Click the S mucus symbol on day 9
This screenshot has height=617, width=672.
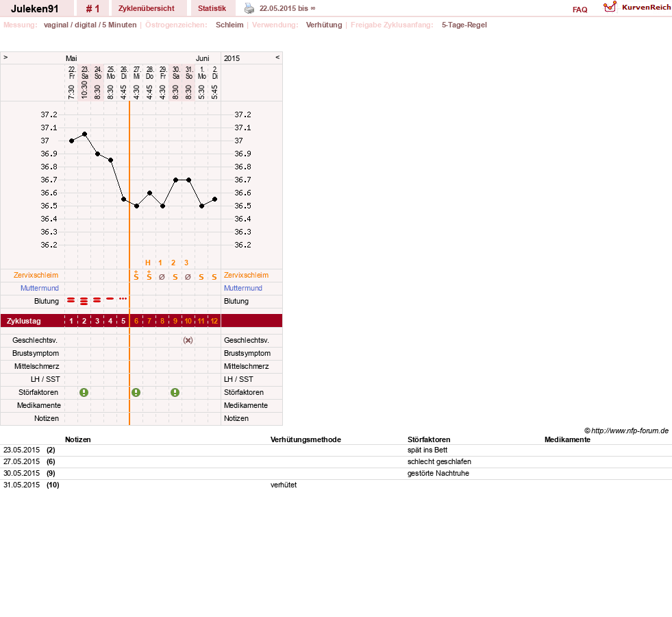tap(175, 277)
